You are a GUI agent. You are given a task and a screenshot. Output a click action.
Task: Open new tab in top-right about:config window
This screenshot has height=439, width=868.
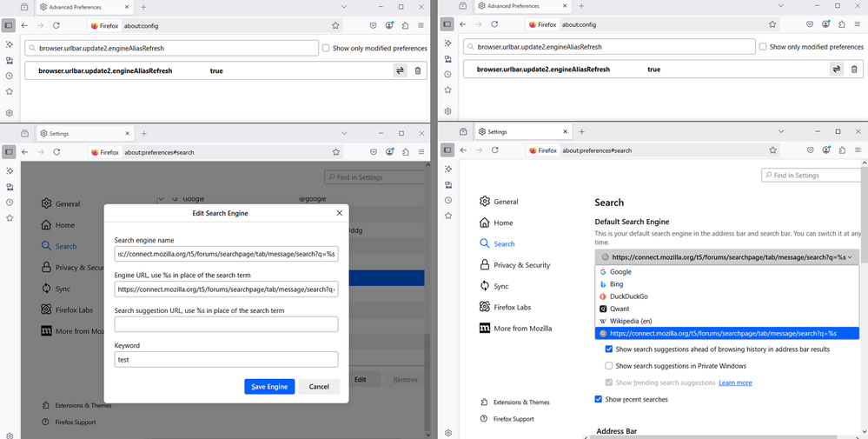pyautogui.click(x=581, y=6)
